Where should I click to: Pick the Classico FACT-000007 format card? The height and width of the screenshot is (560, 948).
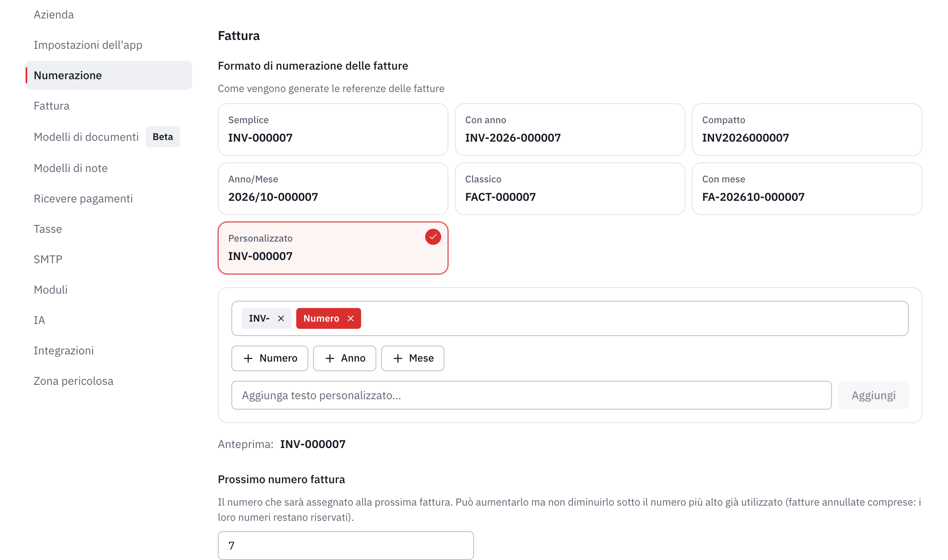tap(570, 189)
